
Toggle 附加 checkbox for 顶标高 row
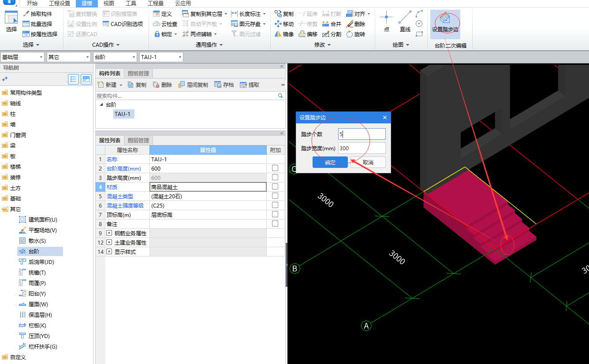point(275,215)
